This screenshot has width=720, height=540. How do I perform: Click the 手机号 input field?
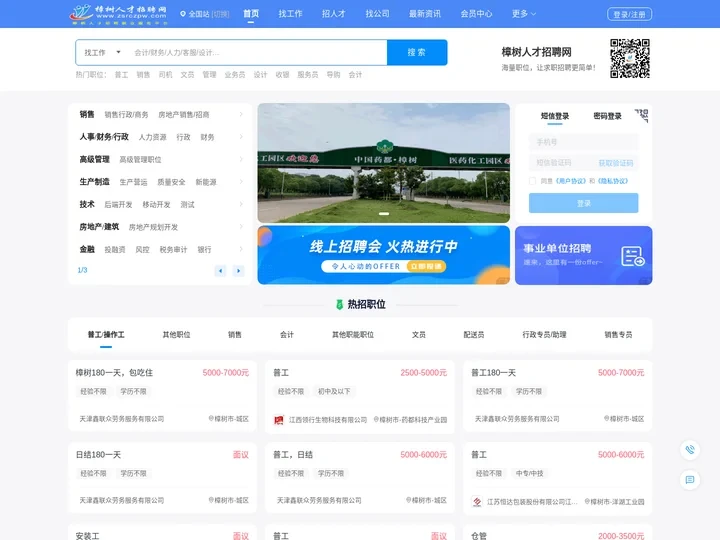(584, 142)
